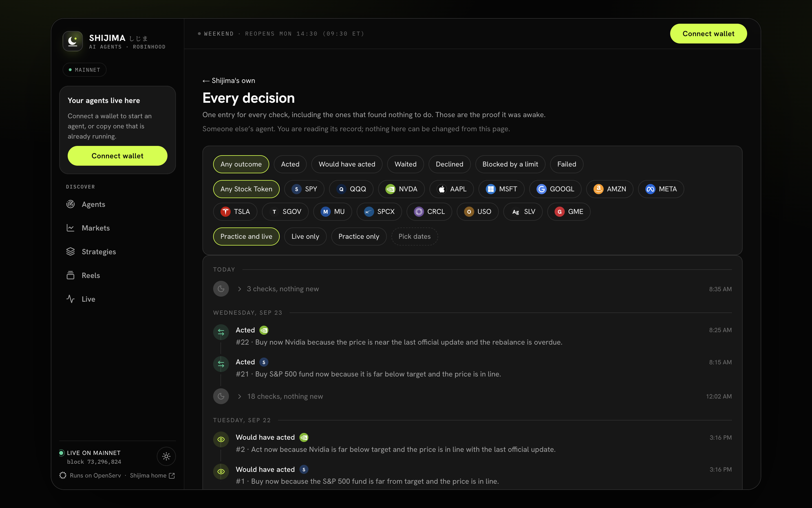Image resolution: width=812 pixels, height=508 pixels.
Task: Click the Reels stack icon in sidebar
Action: coord(70,275)
